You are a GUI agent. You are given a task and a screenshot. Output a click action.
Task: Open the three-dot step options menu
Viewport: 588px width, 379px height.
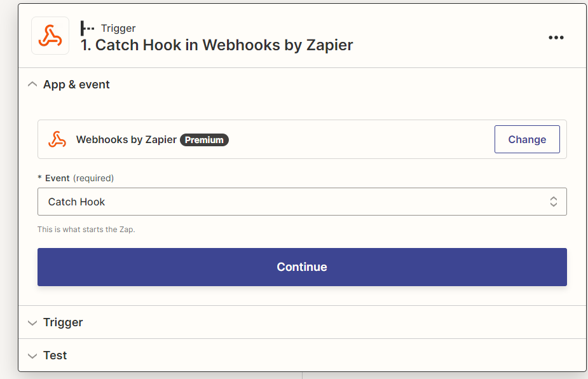point(556,38)
